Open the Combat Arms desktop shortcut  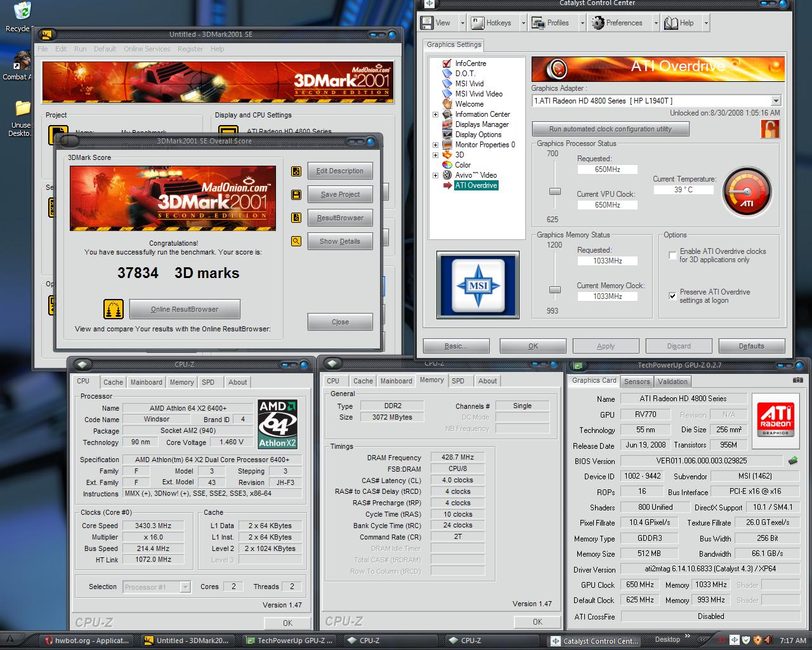click(x=22, y=61)
